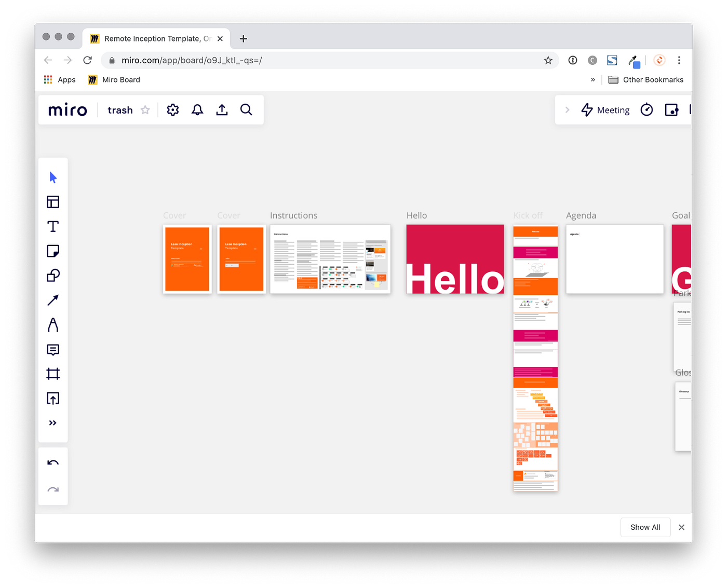Select the Instructions frame
Screen dimensions: 727x588
[330, 259]
